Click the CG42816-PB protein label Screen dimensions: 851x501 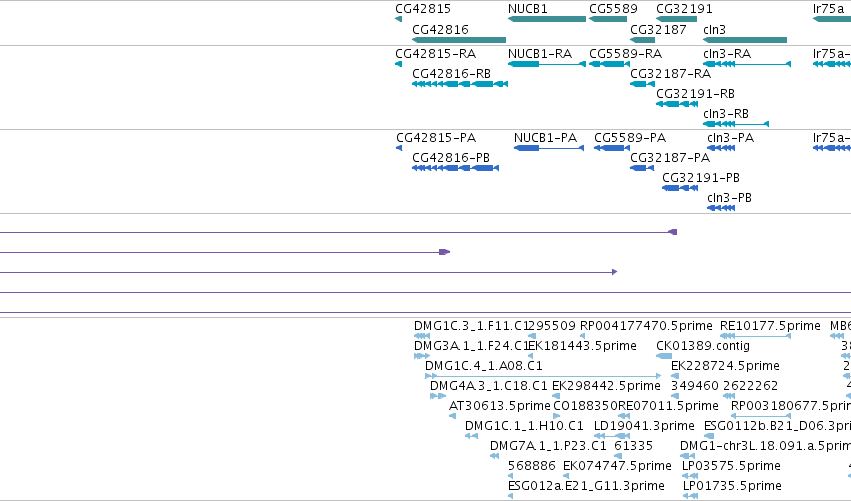(x=451, y=157)
